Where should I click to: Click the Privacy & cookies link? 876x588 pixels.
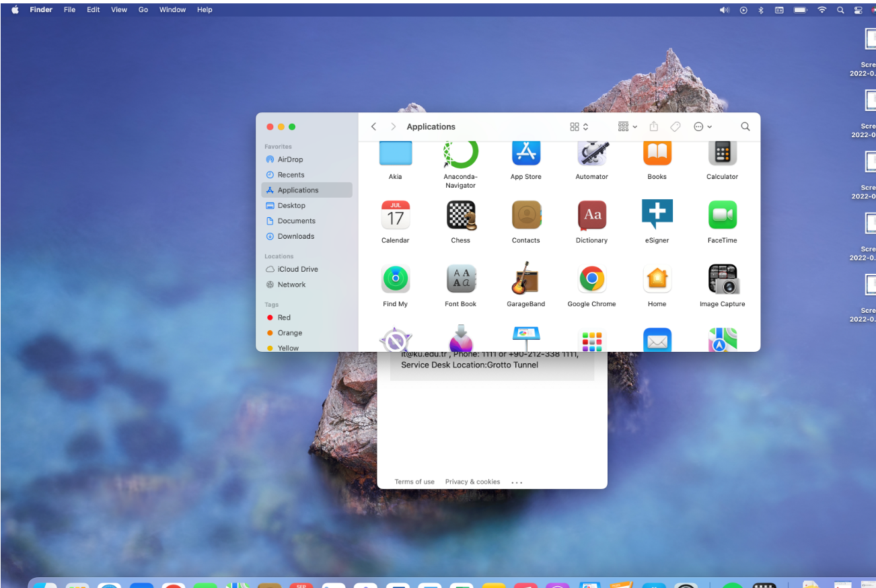472,482
